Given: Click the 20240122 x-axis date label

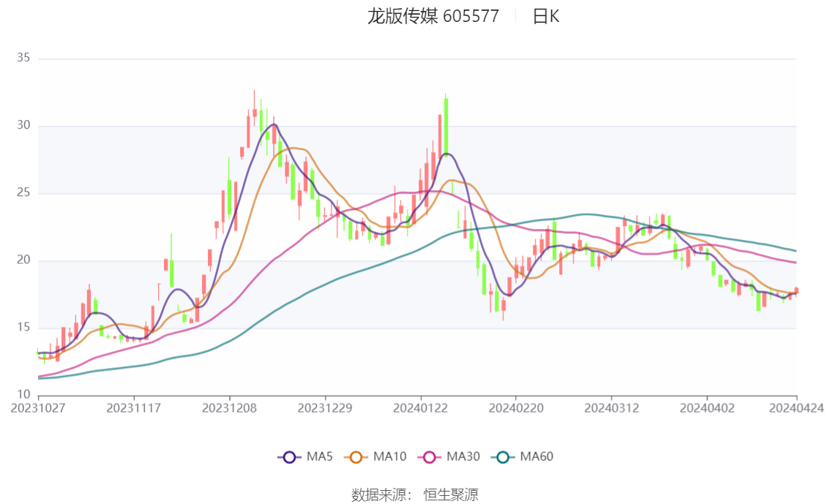Looking at the screenshot, I should pos(420,408).
